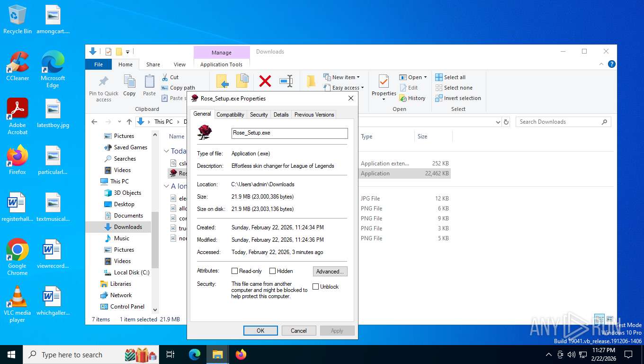Collapse the Today file group
This screenshot has width=644, height=364.
click(166, 151)
